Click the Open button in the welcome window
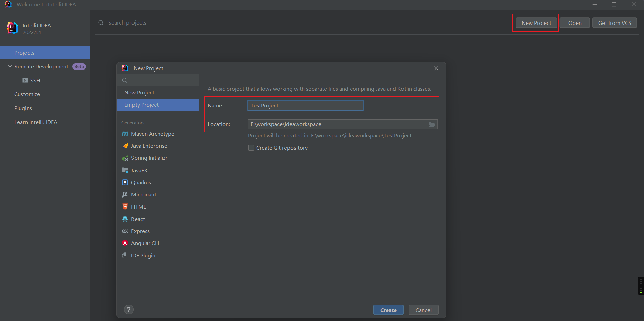The width and height of the screenshot is (644, 321). [575, 23]
